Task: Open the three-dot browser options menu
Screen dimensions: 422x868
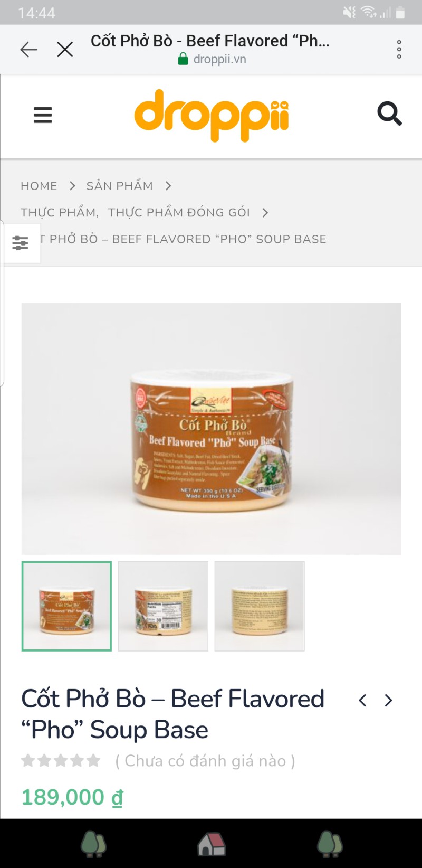Action: pos(399,49)
